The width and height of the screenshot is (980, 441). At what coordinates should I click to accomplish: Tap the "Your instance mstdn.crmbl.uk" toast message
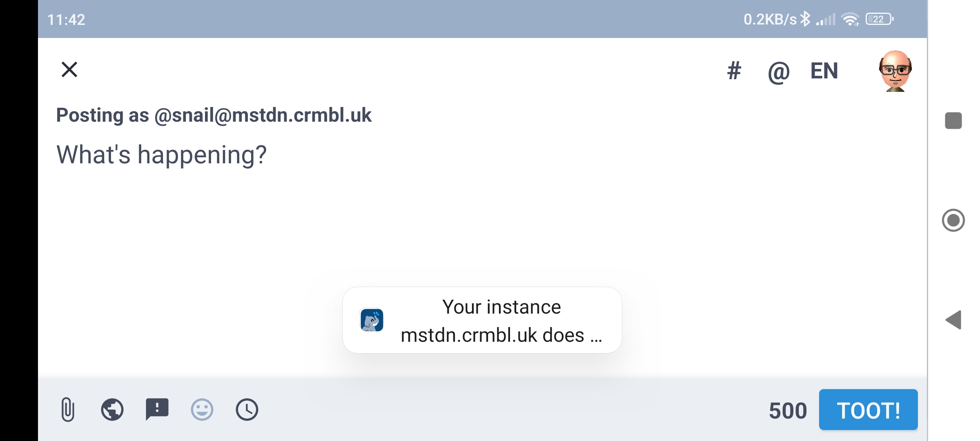pos(482,320)
